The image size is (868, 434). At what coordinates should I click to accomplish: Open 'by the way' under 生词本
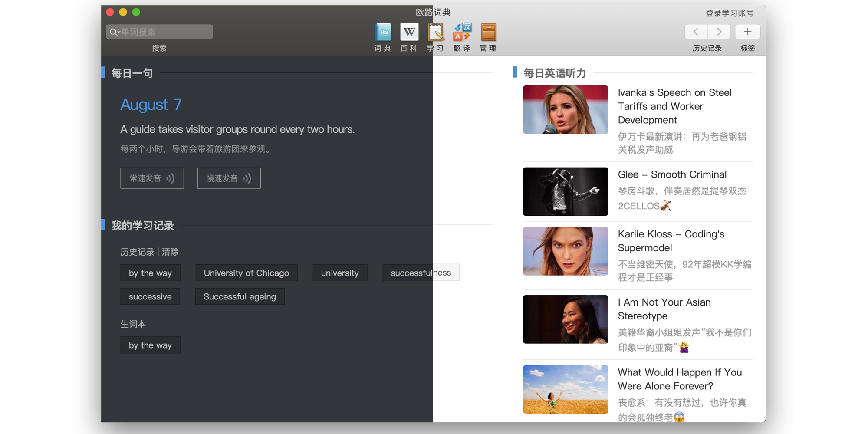150,345
